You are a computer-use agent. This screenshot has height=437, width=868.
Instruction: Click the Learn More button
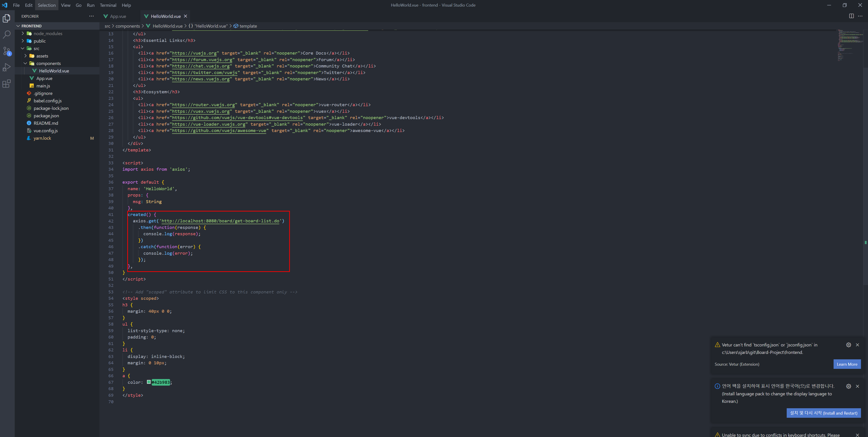click(847, 364)
